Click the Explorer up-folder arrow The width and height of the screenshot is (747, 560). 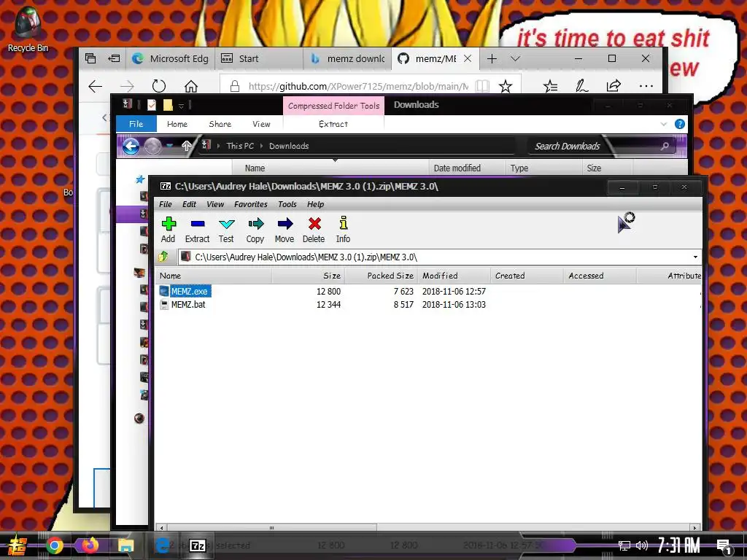[187, 146]
